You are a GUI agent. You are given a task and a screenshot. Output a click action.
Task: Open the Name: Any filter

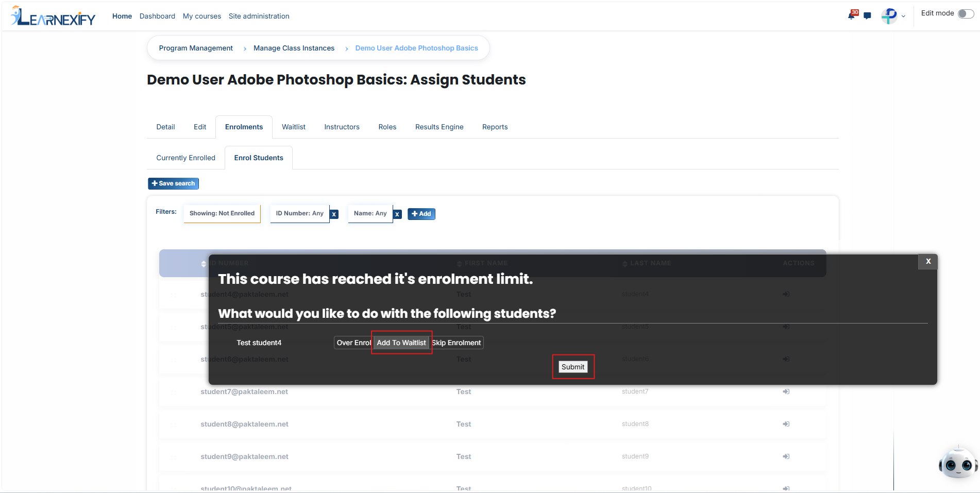(370, 213)
